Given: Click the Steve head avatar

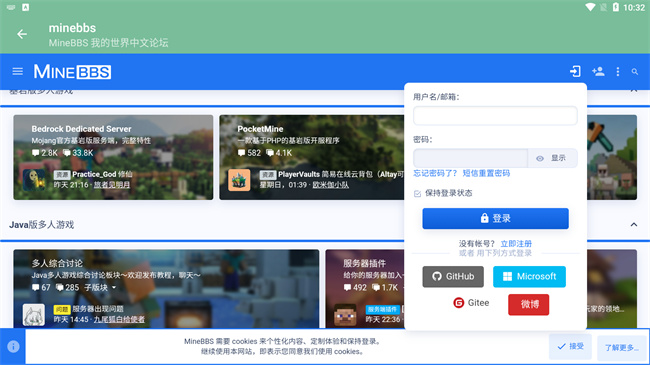Looking at the screenshot, I should [x=345, y=315].
